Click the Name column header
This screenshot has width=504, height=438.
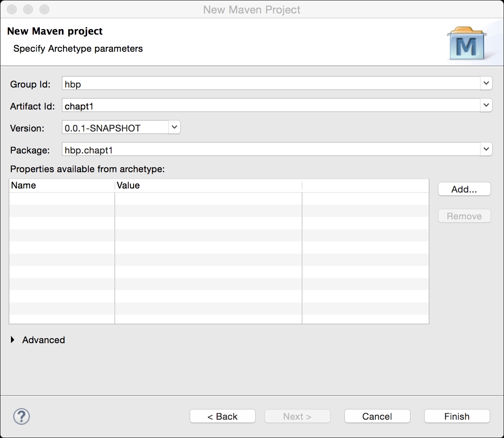[x=62, y=186]
